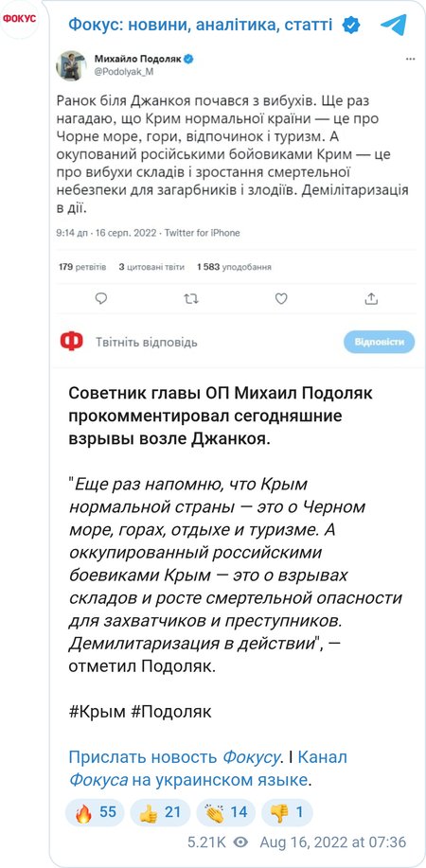
Task: Toggle the fire reaction with 55
Action: point(96,812)
